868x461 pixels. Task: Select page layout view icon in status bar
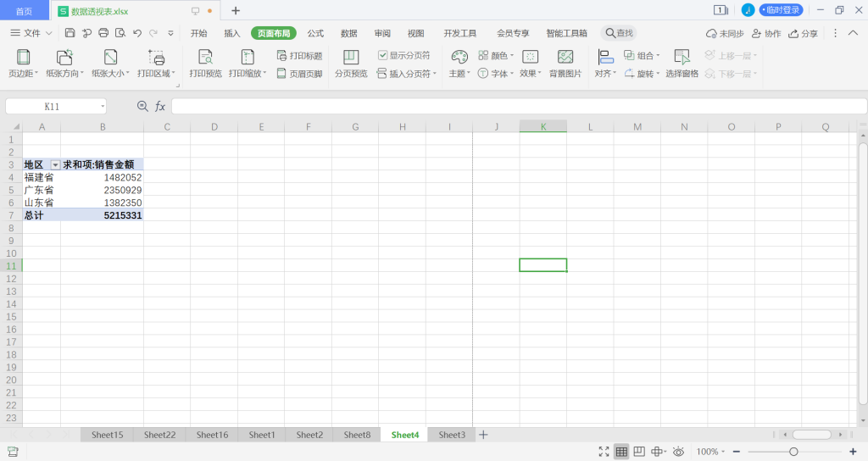tap(639, 452)
